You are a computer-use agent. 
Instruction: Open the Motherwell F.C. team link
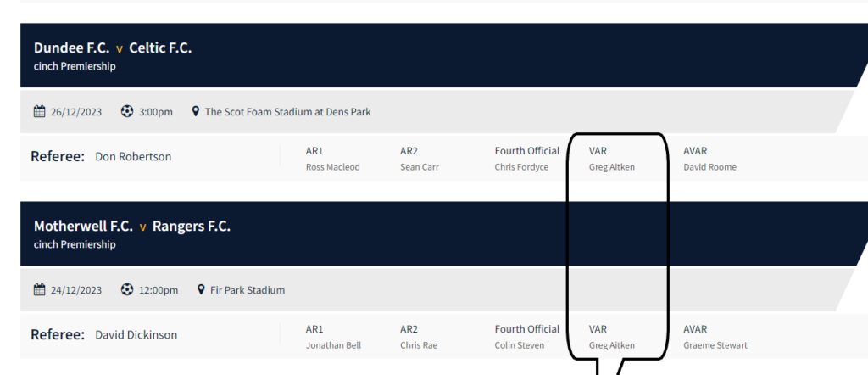[83, 227]
